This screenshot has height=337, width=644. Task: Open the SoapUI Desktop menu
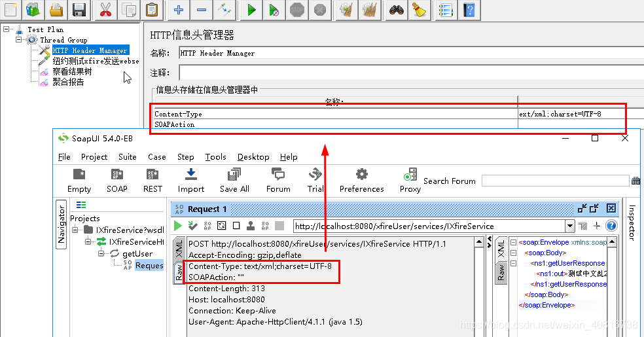point(253,157)
